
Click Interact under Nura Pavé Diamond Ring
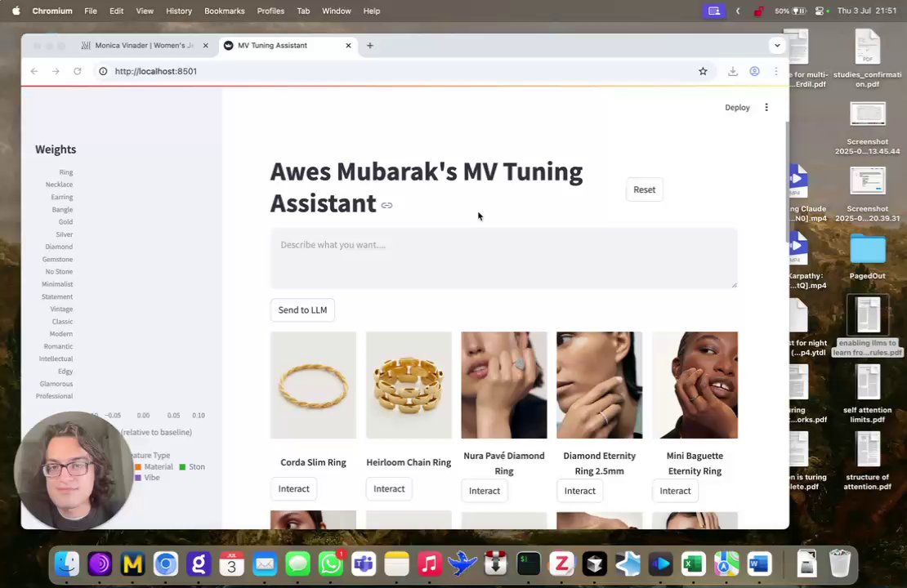[x=485, y=491]
